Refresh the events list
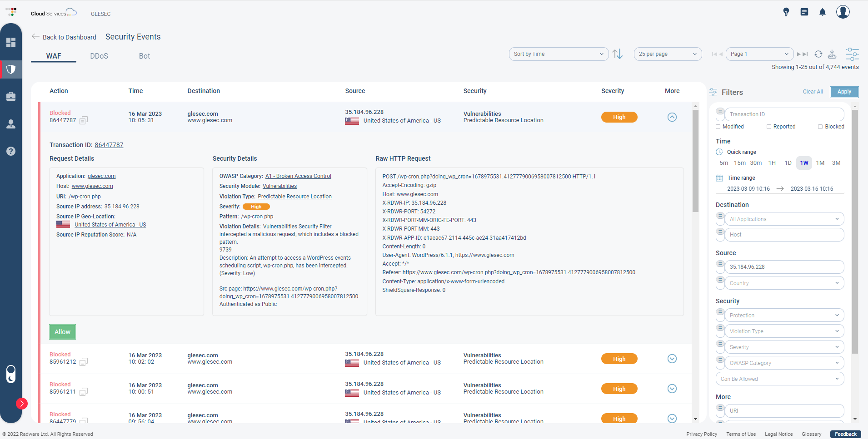This screenshot has width=868, height=439. pos(818,54)
